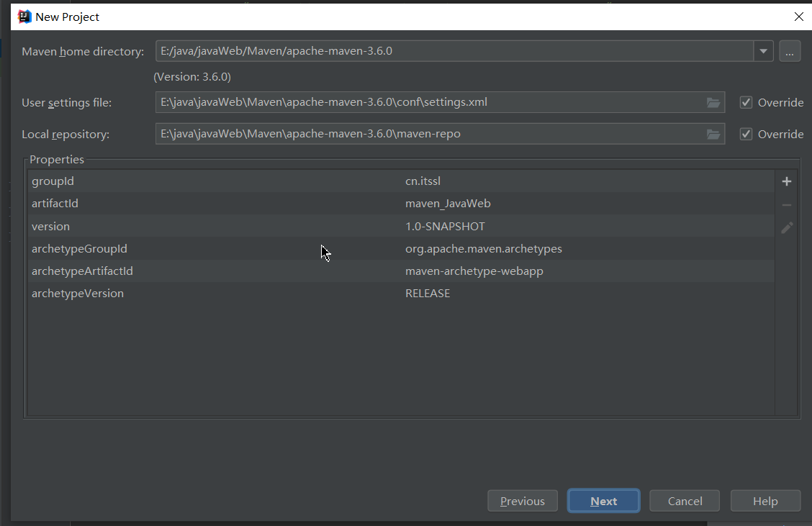Click the Previous button

523,501
